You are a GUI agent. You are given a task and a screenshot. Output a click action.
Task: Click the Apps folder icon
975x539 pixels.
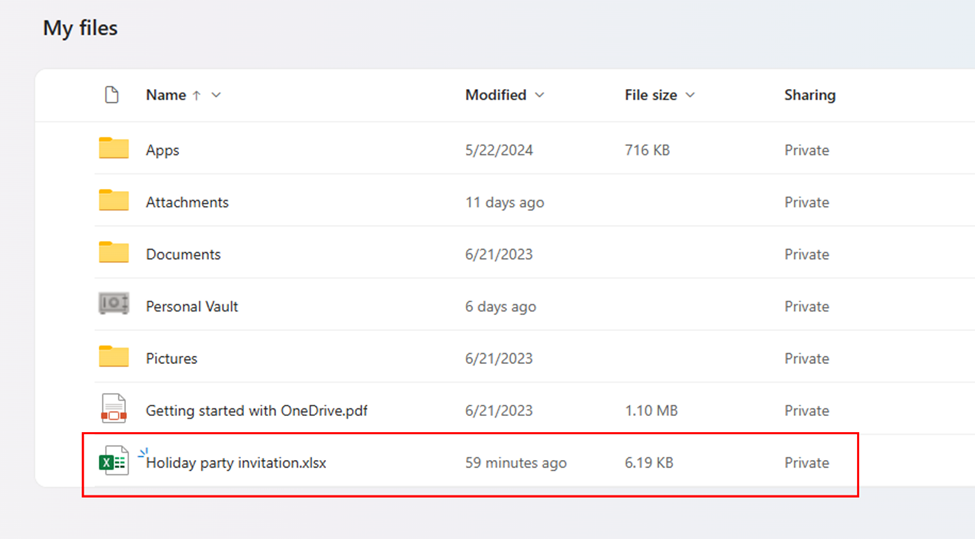(114, 149)
